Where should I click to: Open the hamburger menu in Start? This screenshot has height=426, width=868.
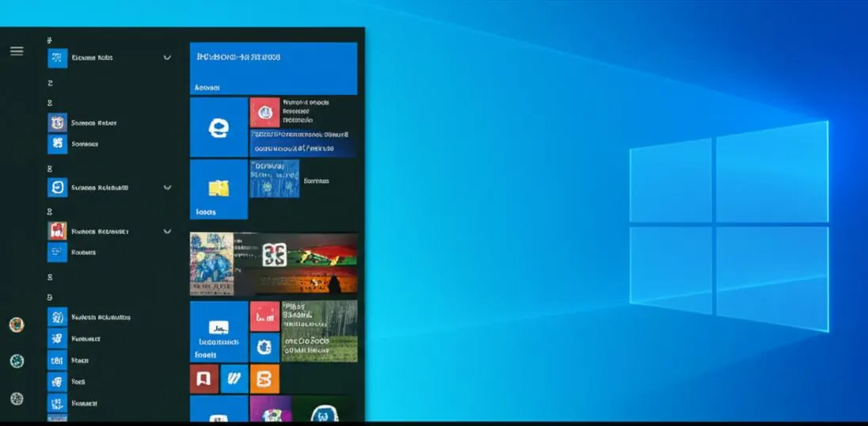tap(17, 51)
